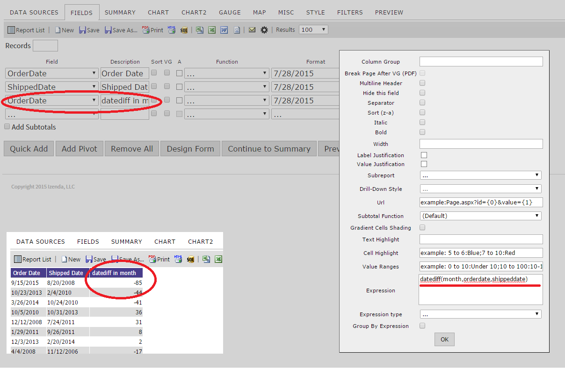Open Report List in the designer toolbar

(x=26, y=30)
